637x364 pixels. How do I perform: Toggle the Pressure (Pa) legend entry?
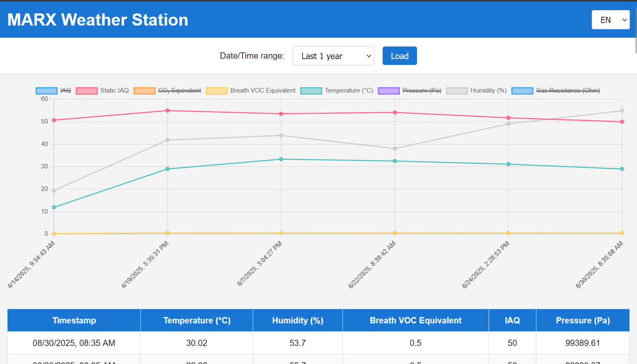point(409,90)
